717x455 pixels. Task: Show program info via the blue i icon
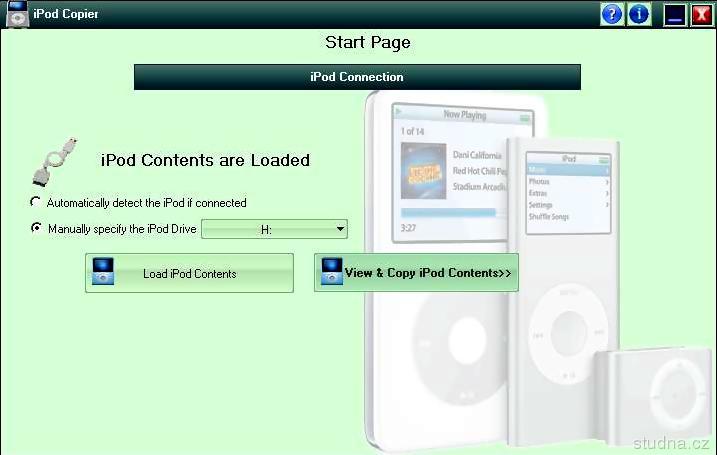[639, 14]
